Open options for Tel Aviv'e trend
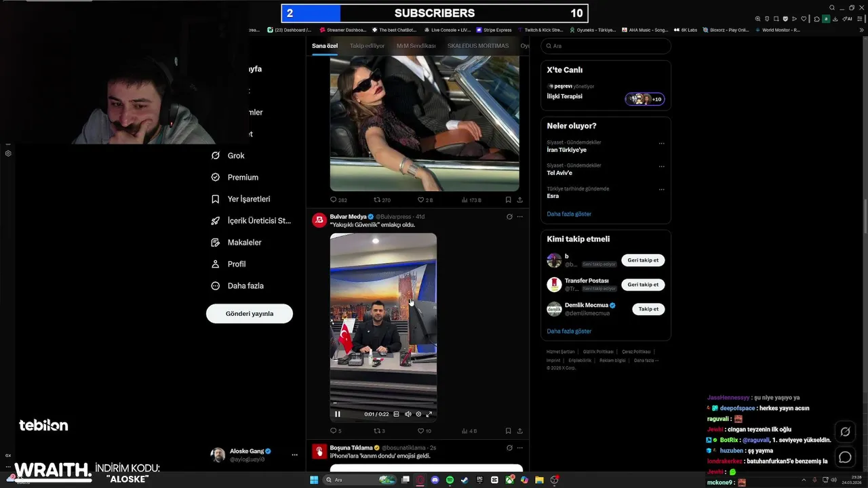The width and height of the screenshot is (868, 488). click(662, 167)
